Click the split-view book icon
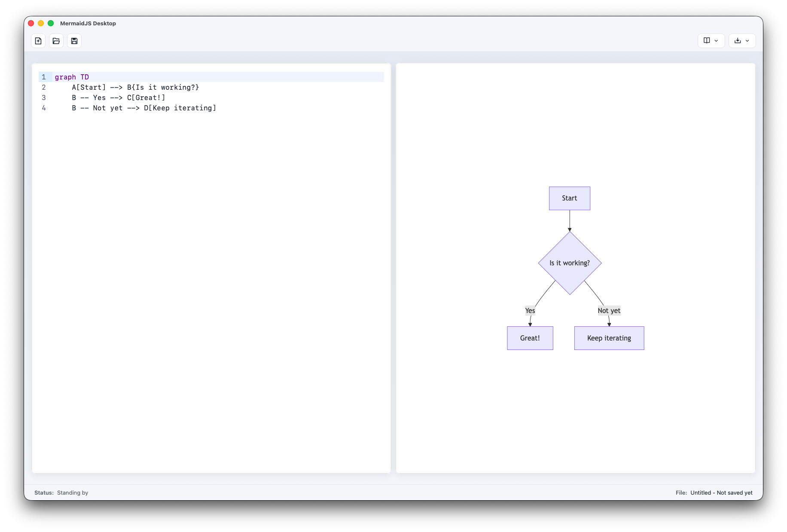 (x=707, y=41)
